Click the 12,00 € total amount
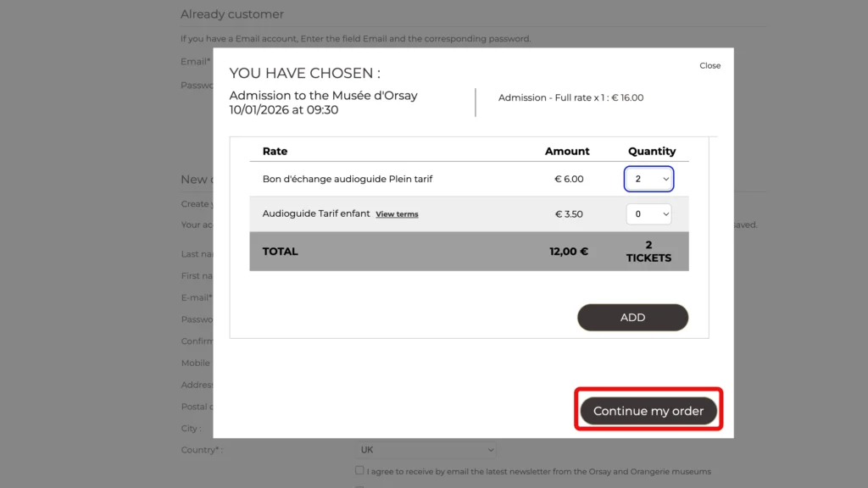868x488 pixels. 568,252
